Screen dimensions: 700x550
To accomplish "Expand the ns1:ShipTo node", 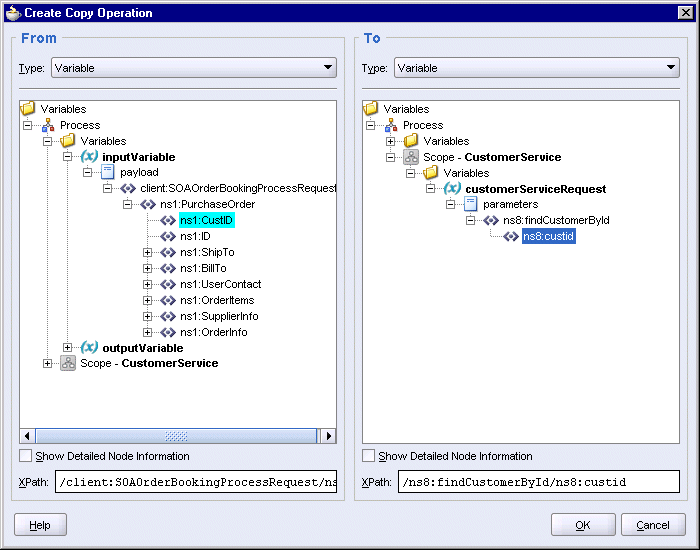I will (x=147, y=253).
